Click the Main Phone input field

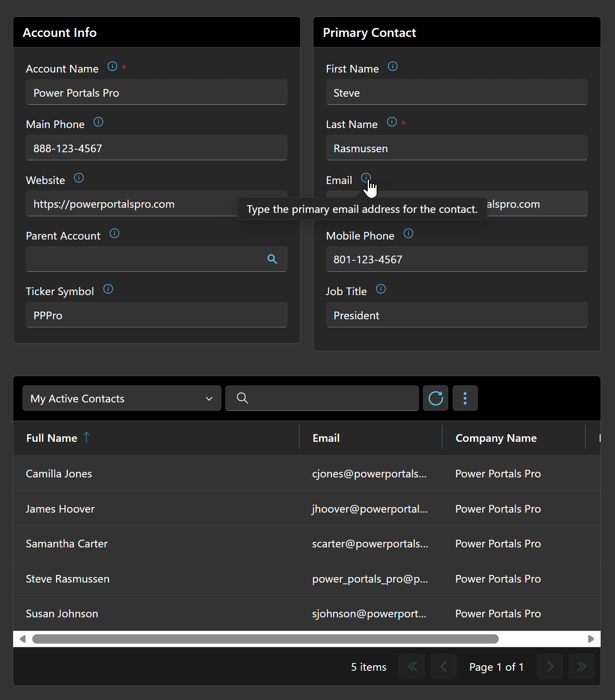coord(157,148)
